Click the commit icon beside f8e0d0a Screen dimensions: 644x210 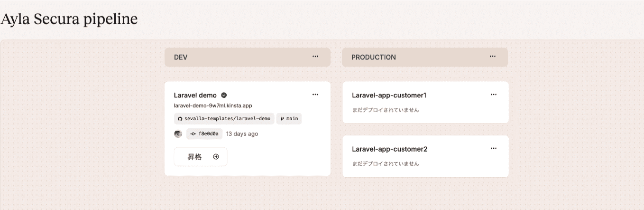(193, 134)
